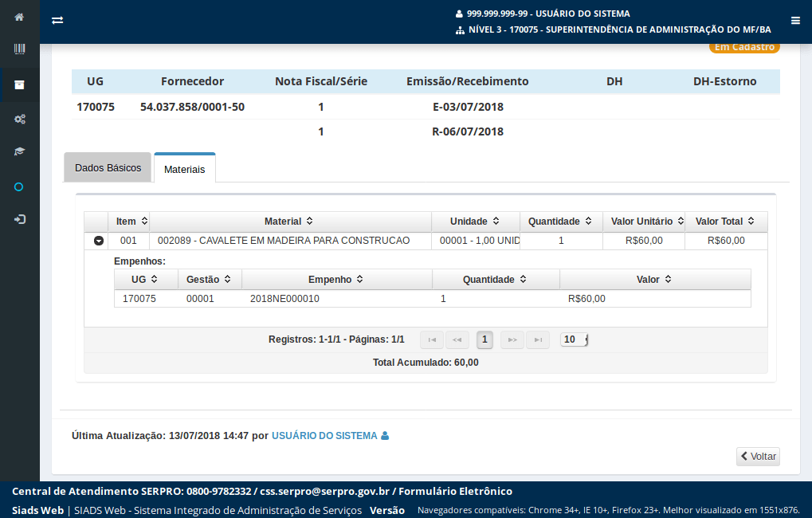Viewport: 812px width, 518px height.
Task: Click the 00001 - 1,00 UNID unit cell
Action: [x=476, y=241]
